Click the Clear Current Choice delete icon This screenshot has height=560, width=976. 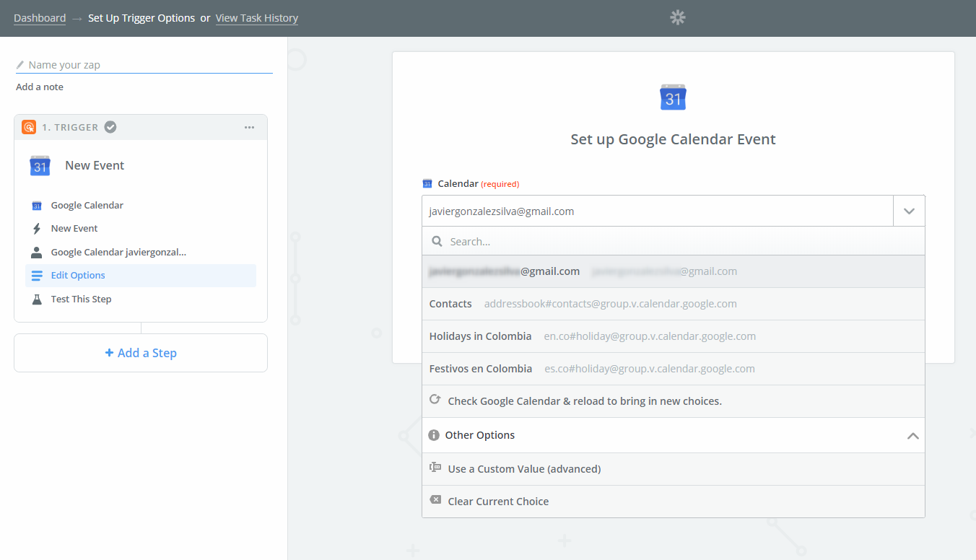click(x=435, y=500)
